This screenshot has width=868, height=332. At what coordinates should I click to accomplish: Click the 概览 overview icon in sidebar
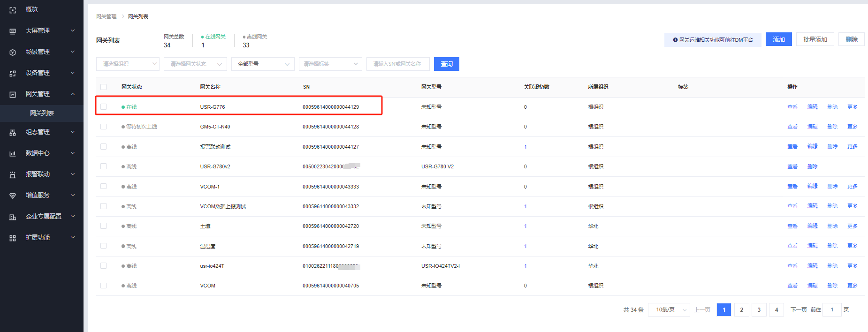[x=13, y=10]
